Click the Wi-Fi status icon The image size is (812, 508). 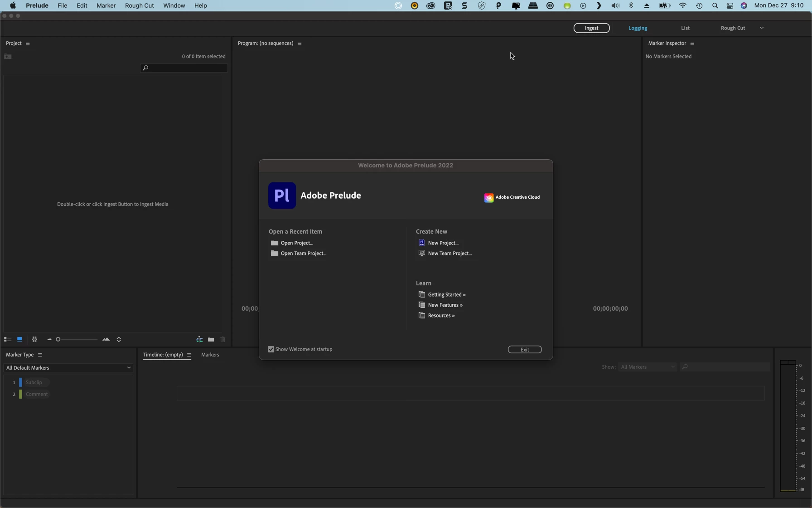[683, 5]
